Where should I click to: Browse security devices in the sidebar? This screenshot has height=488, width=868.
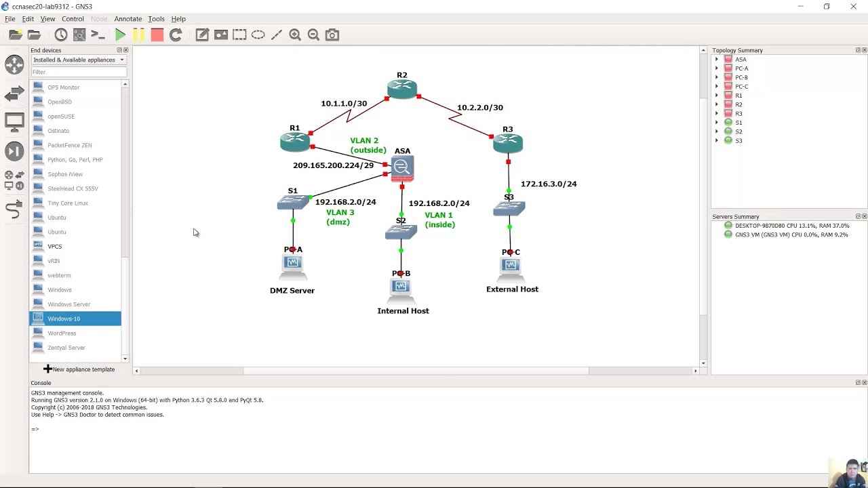coord(14,151)
